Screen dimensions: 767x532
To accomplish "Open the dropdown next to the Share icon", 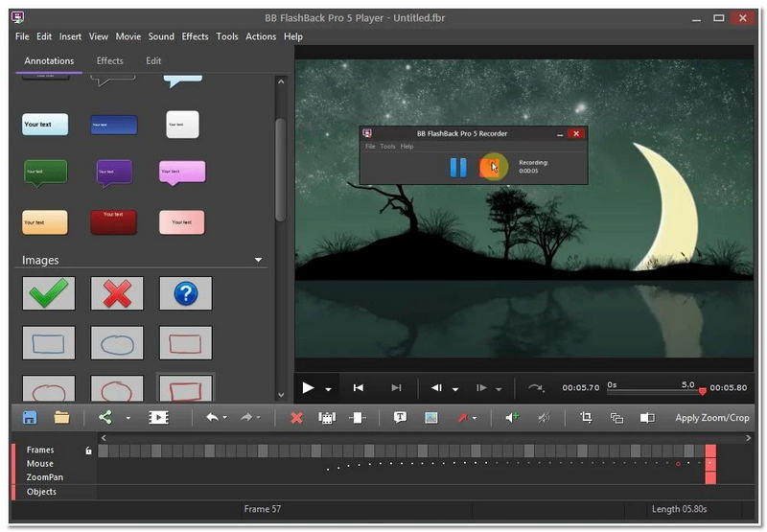I will click(x=128, y=418).
